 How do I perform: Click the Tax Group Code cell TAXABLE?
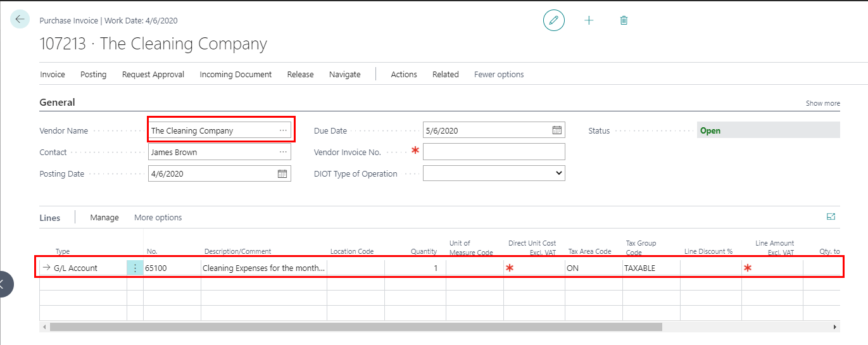click(651, 268)
